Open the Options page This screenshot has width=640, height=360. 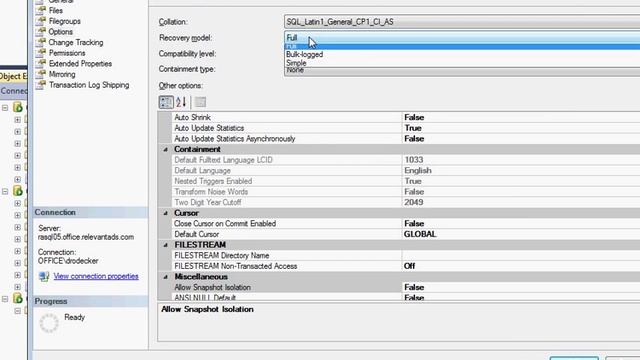pos(60,32)
